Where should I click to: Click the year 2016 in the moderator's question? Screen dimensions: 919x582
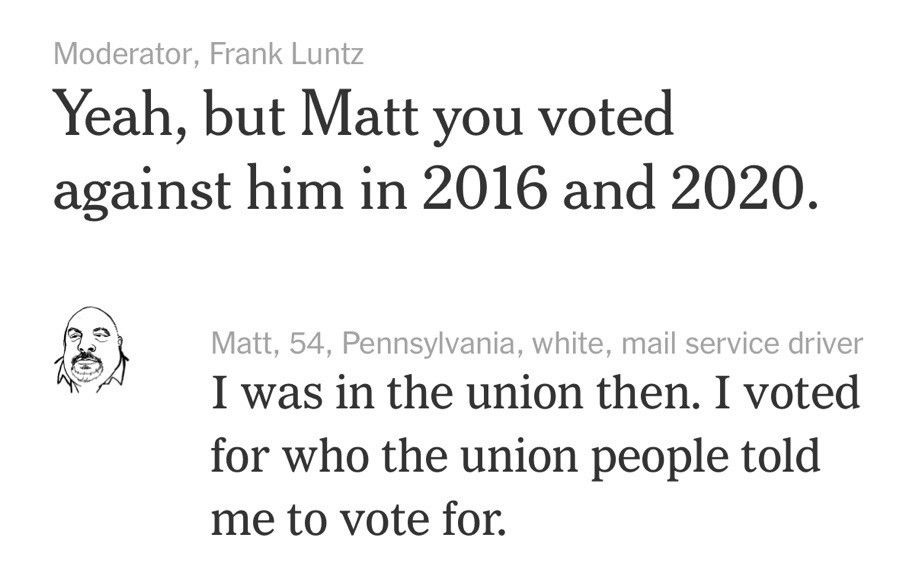484,188
